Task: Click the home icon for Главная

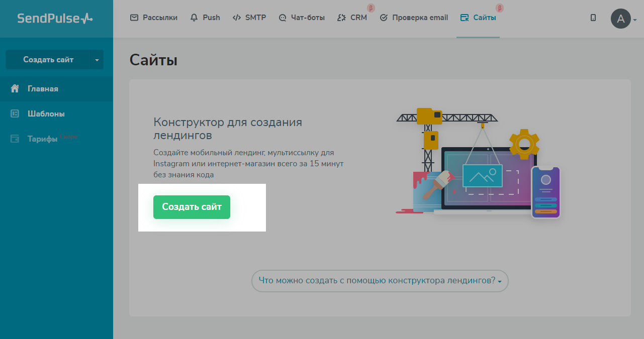Action: (x=15, y=89)
